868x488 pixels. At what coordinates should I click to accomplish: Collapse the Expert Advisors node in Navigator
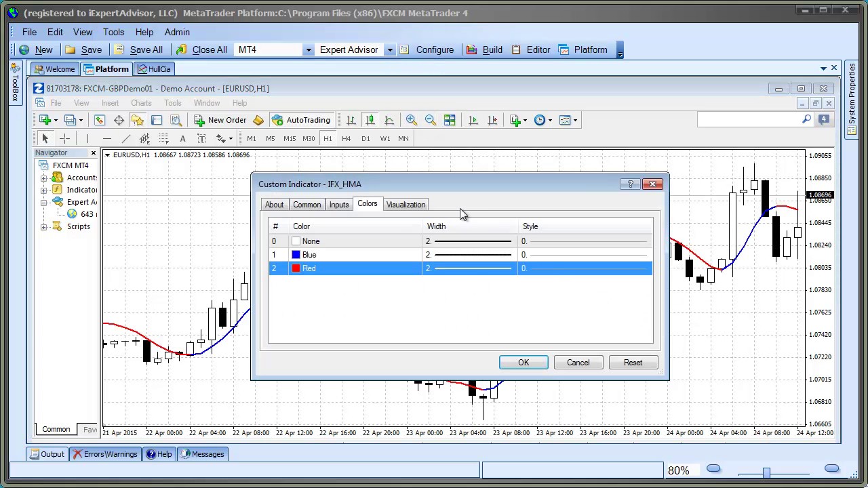[44, 202]
